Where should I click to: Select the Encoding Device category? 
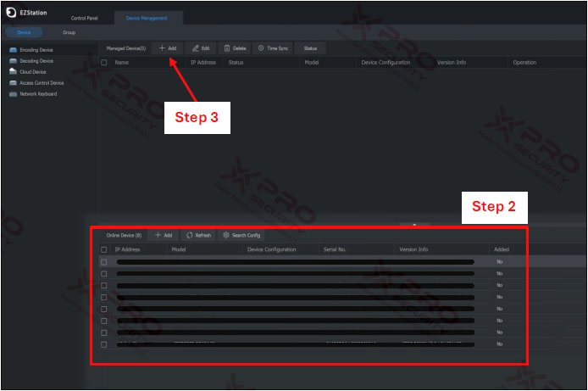tap(36, 50)
